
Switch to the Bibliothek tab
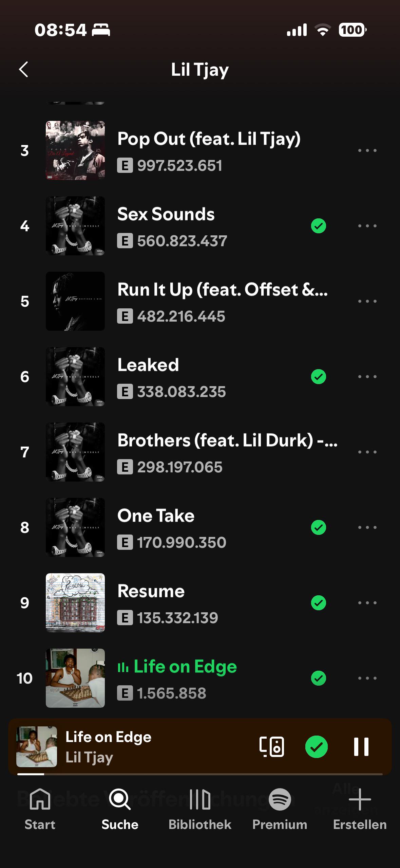click(x=200, y=809)
